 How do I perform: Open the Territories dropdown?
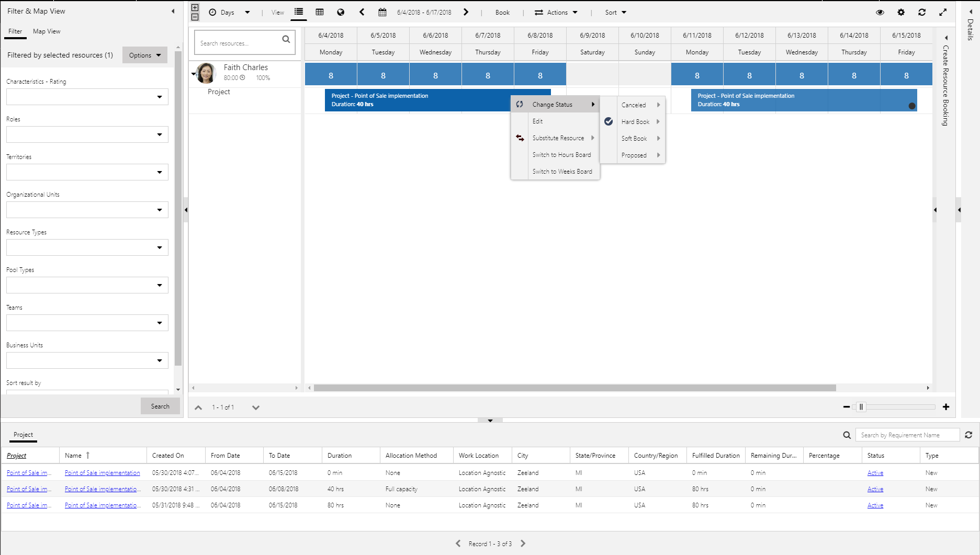click(x=87, y=172)
